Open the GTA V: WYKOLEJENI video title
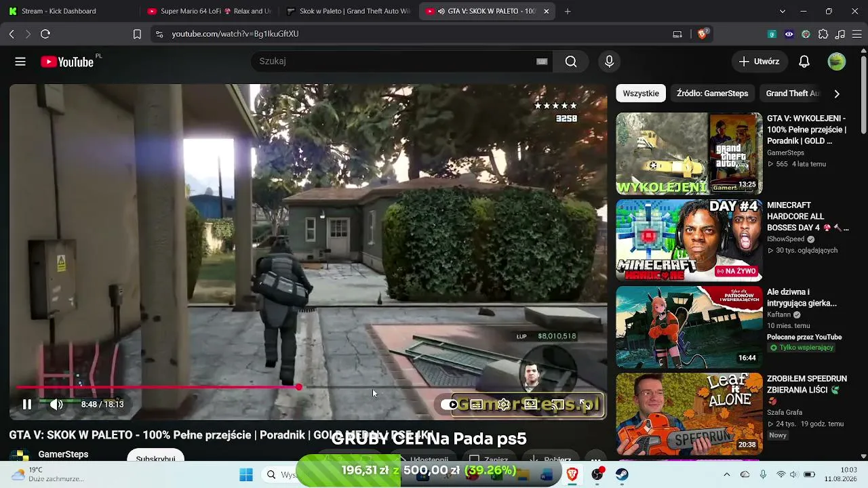868x488 pixels. [x=807, y=129]
